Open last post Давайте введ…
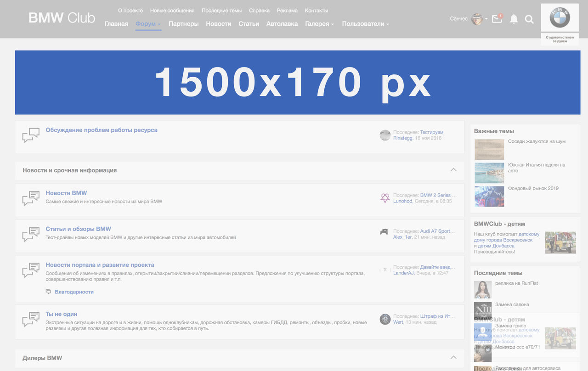The height and width of the screenshot is (371, 588). pyautogui.click(x=437, y=267)
